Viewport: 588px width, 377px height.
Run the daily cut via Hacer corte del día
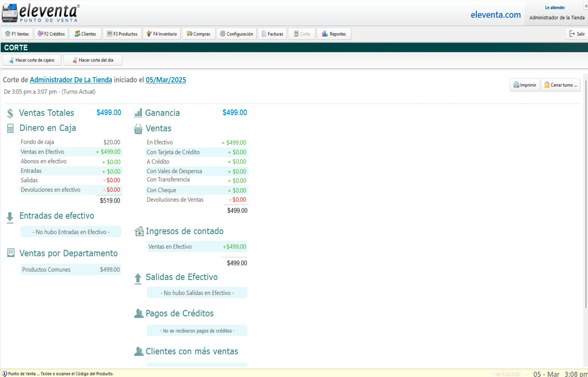coord(92,60)
